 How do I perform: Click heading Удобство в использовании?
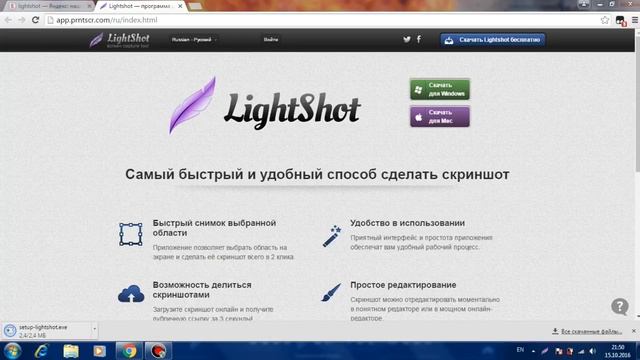407,223
